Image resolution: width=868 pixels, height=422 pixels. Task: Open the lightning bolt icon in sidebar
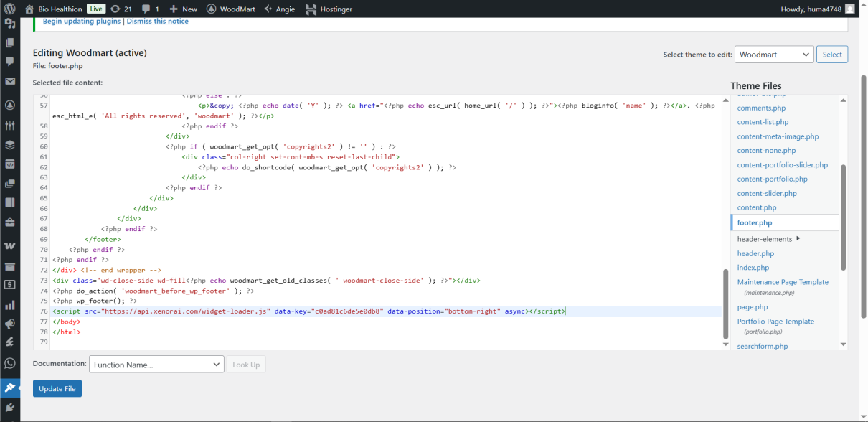(x=10, y=344)
